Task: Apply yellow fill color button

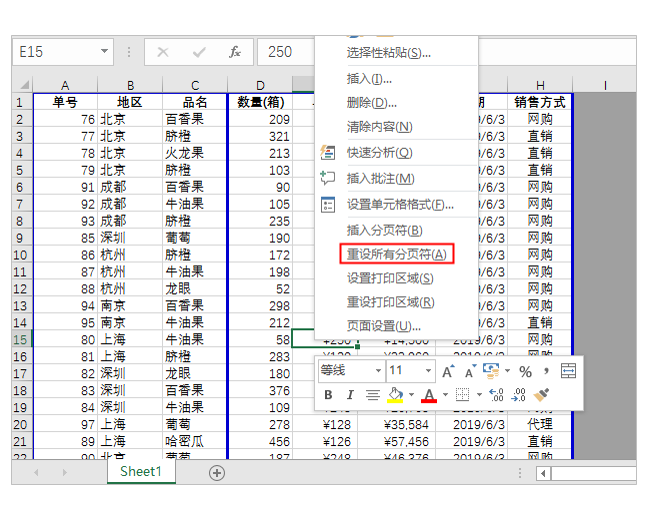Action: tap(395, 394)
